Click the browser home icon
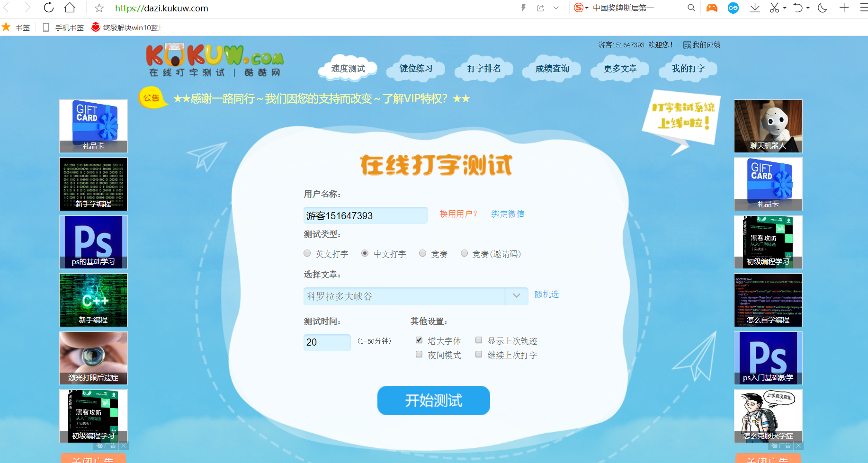 pyautogui.click(x=69, y=8)
